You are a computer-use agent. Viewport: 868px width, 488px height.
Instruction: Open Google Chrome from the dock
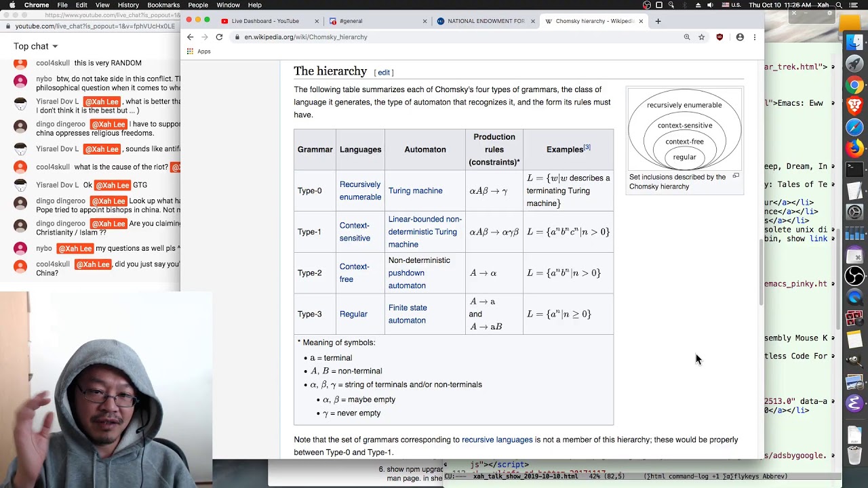(854, 85)
